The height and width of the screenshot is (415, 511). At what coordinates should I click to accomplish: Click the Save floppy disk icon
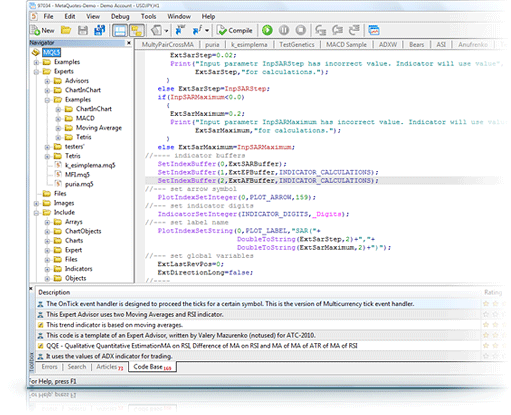83,30
